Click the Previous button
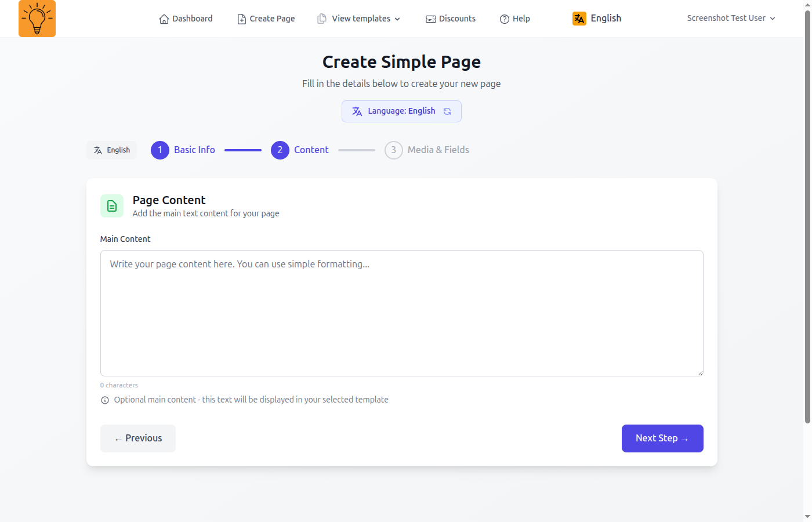The image size is (812, 522). [x=138, y=438]
